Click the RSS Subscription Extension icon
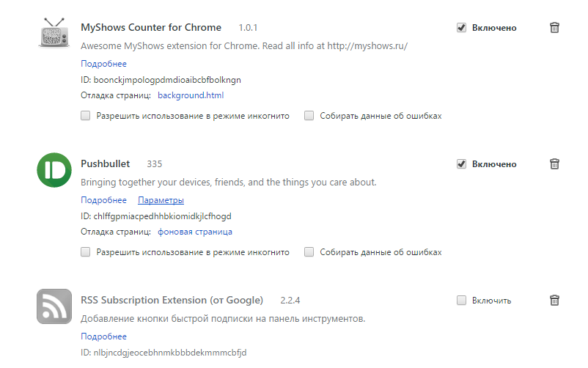Viewport: 588px width, 368px height. coord(54,306)
